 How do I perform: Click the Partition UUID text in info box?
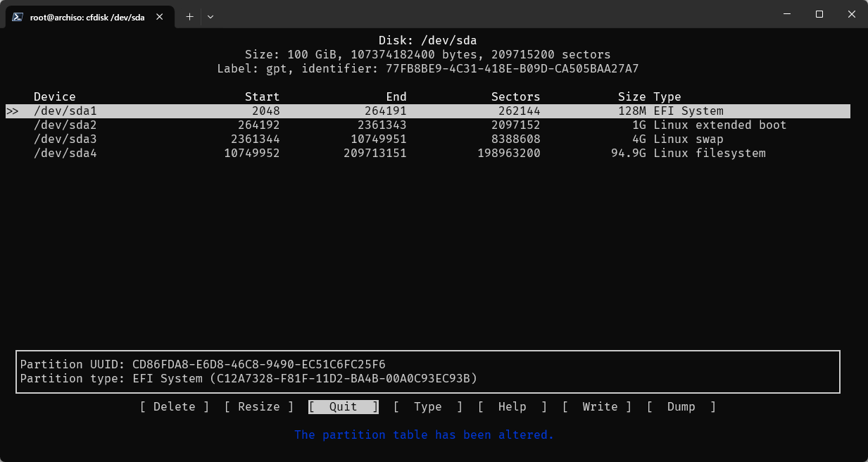203,365
